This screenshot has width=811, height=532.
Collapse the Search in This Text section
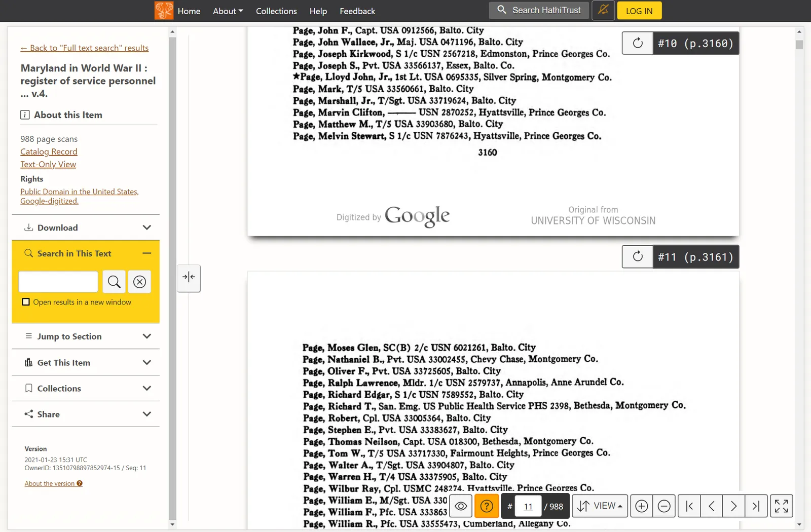tap(86, 253)
